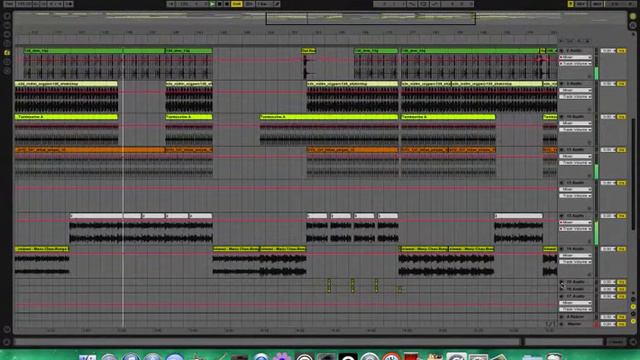Open the Track Volume chooser on 14 Audio
640x360 pixels.
point(575,262)
